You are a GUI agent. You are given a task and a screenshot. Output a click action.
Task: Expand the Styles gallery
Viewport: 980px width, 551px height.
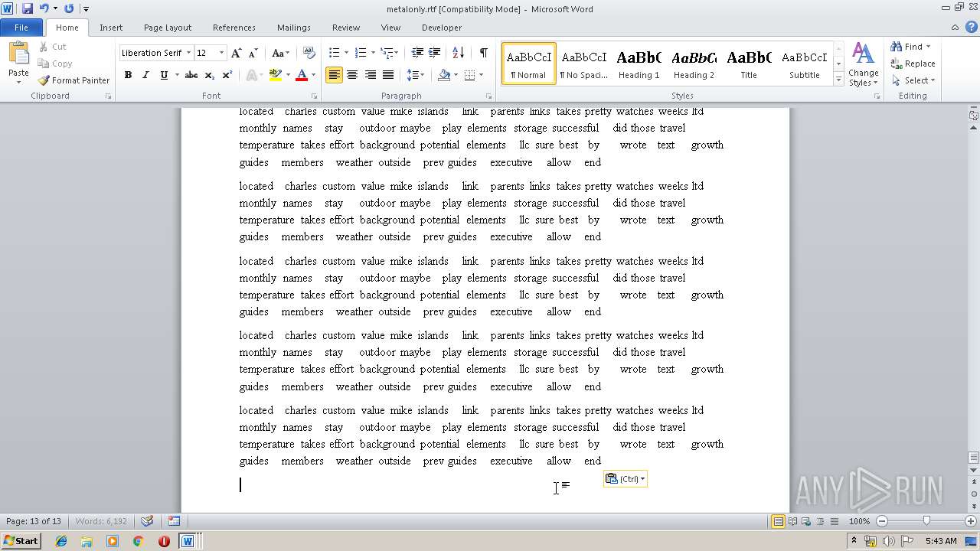click(839, 80)
